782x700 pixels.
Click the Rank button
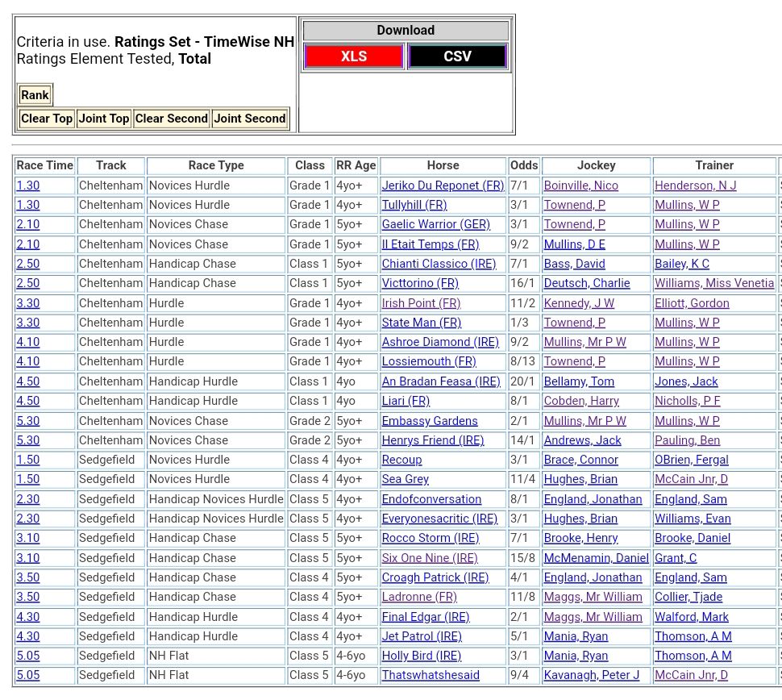pos(35,95)
